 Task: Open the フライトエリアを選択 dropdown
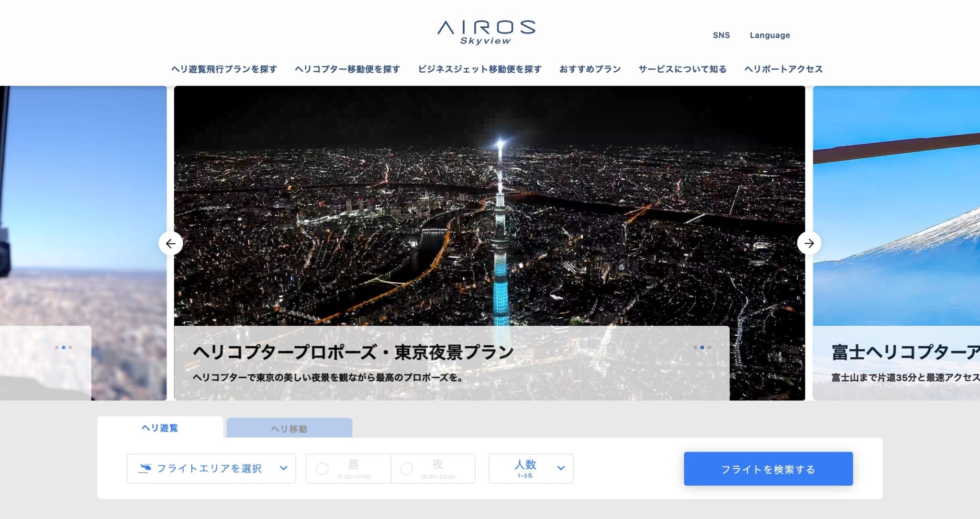point(211,469)
